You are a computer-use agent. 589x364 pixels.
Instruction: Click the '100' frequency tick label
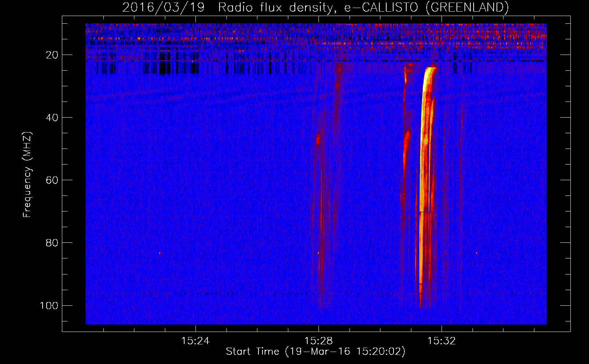coord(49,305)
